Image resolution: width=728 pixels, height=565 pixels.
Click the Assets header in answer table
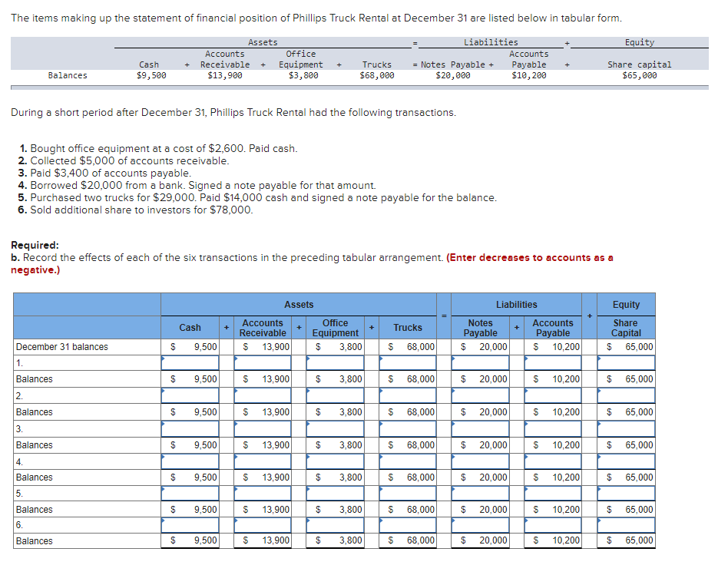click(299, 305)
